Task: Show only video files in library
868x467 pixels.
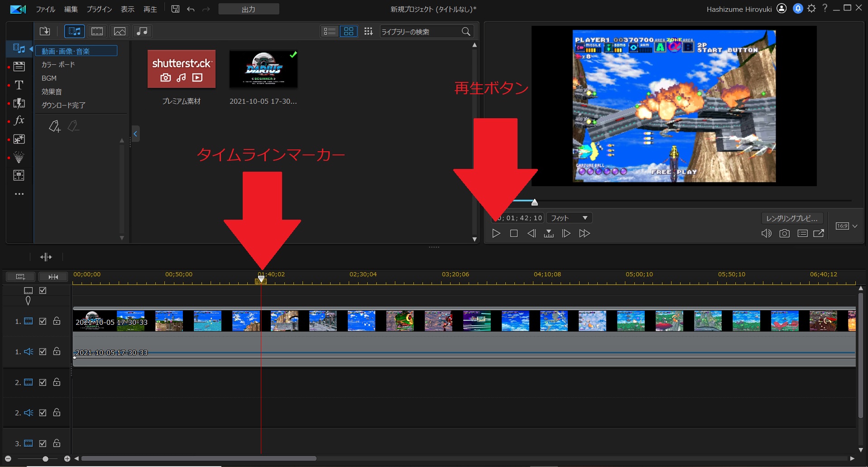Action: tap(97, 31)
